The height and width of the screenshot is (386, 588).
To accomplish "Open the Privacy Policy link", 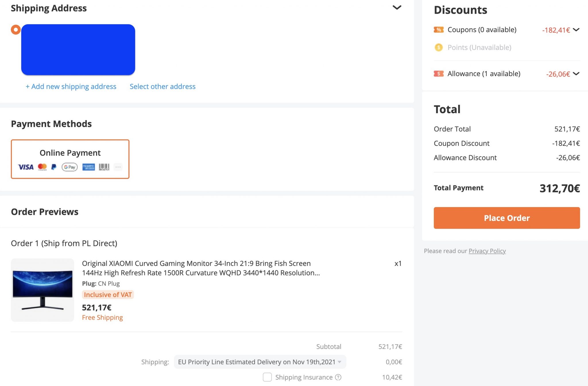I will point(487,251).
